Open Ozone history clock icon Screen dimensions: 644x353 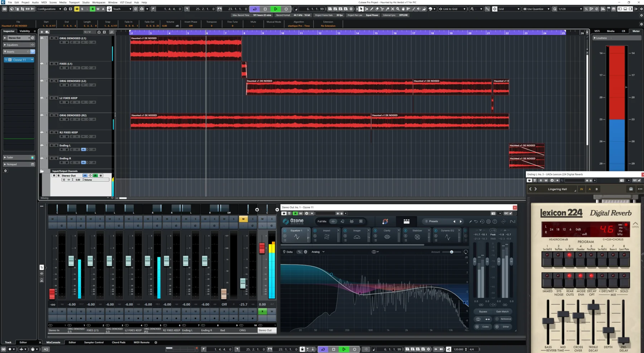[x=482, y=222]
